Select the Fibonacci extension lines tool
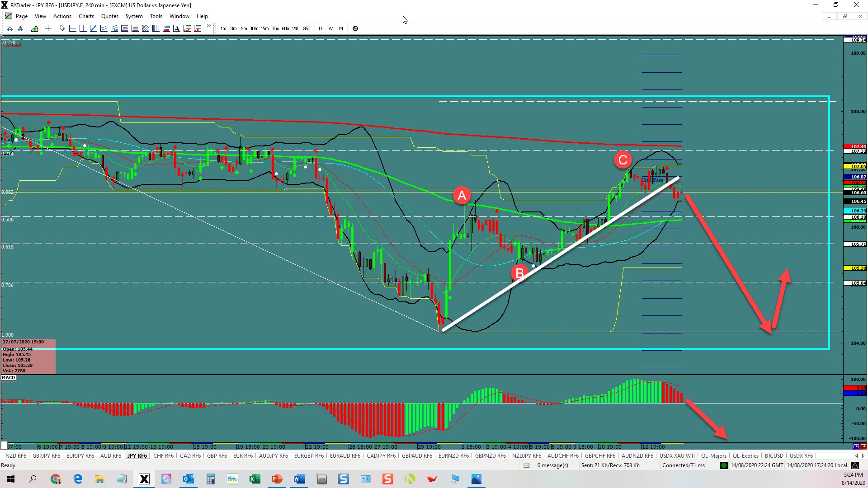Image resolution: width=868 pixels, height=488 pixels. click(135, 28)
